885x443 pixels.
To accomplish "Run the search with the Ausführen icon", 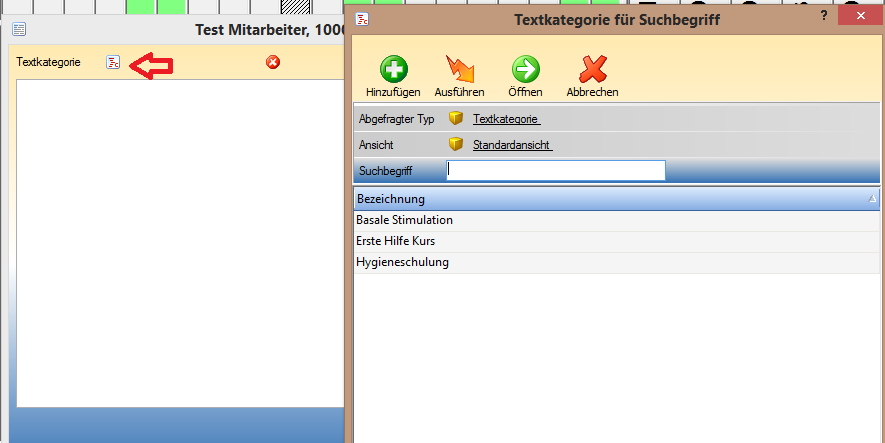I will tap(459, 69).
